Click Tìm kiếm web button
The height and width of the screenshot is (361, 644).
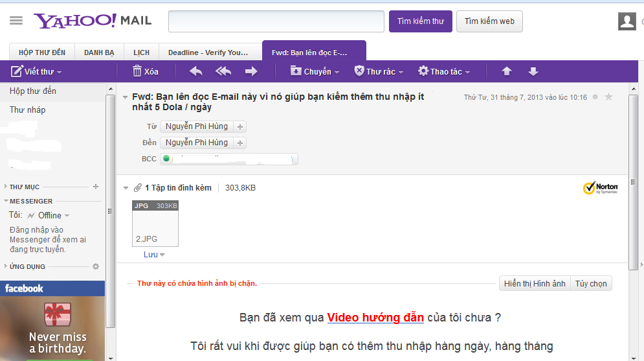489,21
